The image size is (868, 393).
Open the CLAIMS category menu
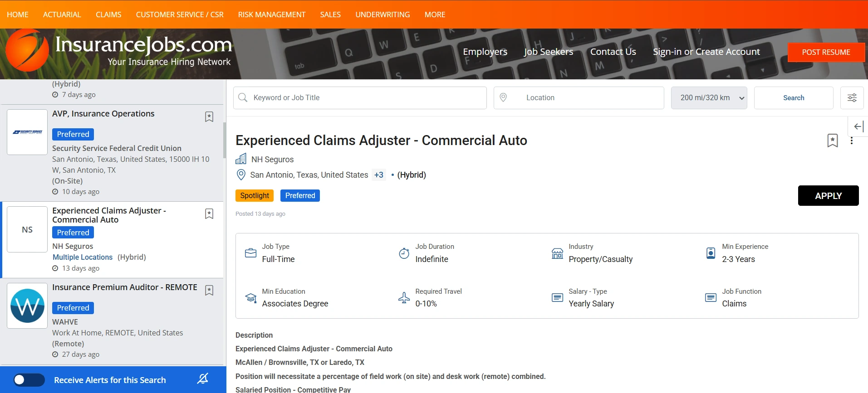(108, 15)
